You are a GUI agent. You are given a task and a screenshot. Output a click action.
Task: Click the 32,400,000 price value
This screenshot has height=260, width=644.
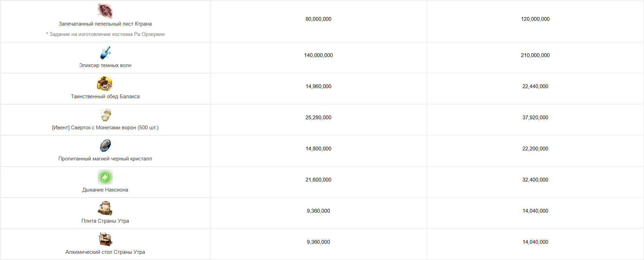click(x=535, y=180)
